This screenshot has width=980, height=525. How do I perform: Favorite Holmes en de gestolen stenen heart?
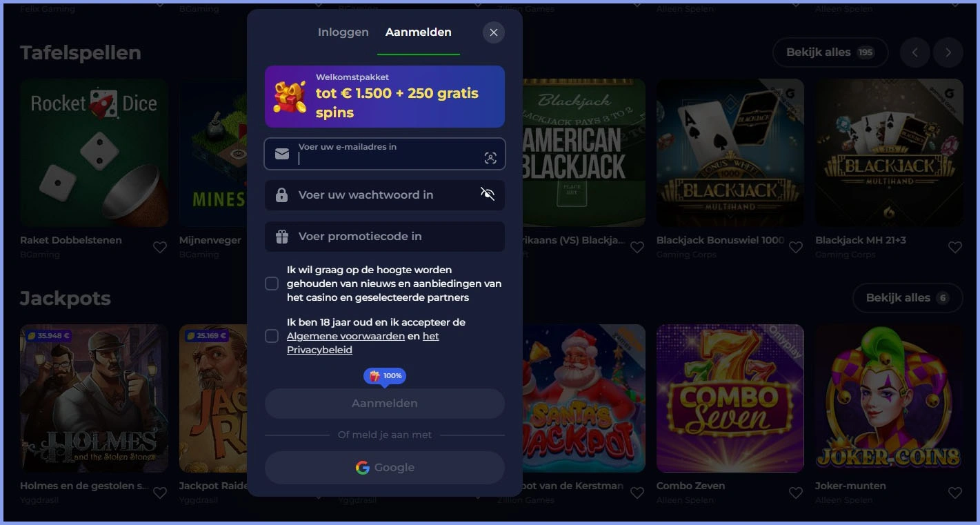(x=160, y=493)
